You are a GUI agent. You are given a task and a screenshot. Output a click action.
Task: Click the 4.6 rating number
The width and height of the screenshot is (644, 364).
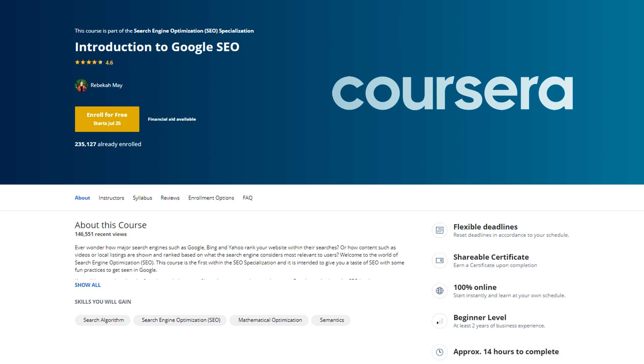coord(109,63)
